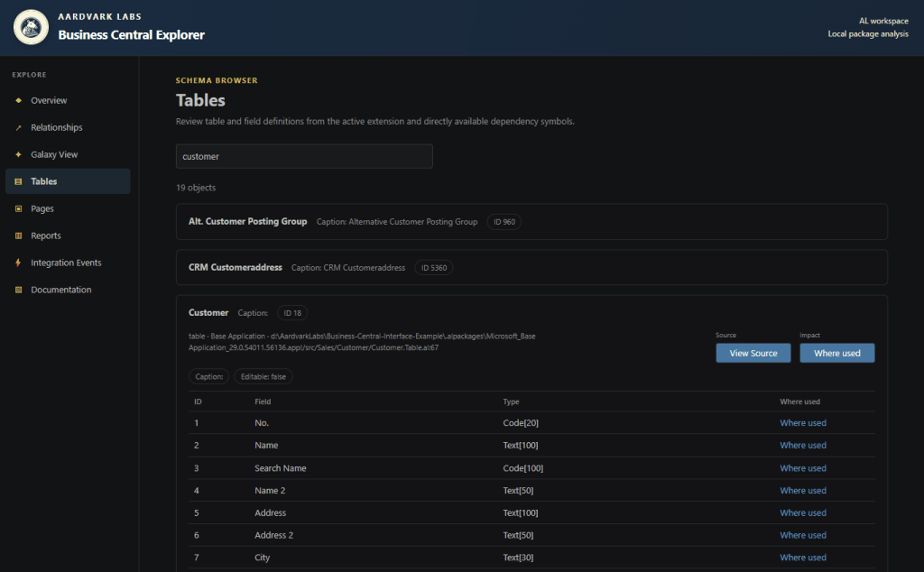This screenshot has height=572, width=924.
Task: Go to Relationships page
Action: click(68, 127)
